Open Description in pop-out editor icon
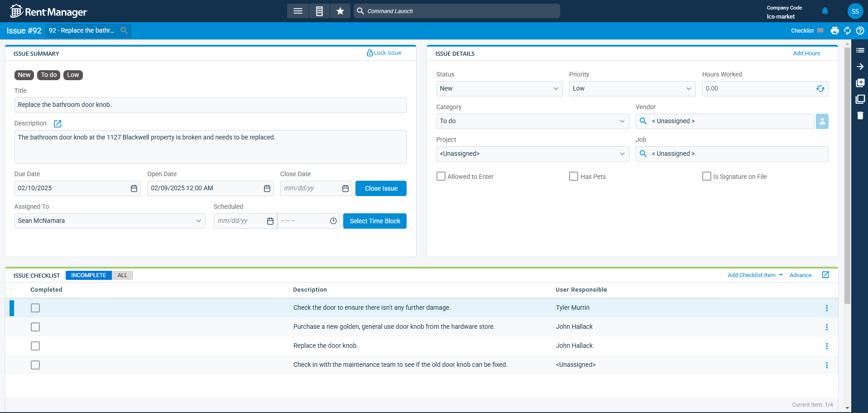The image size is (868, 413). tap(58, 124)
